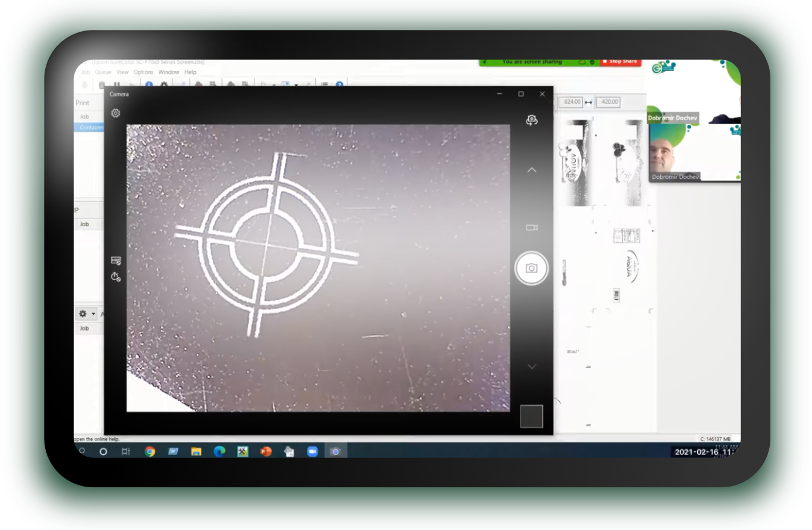812x530 pixels.
Task: Open Camera settings gear icon
Action: tap(115, 113)
